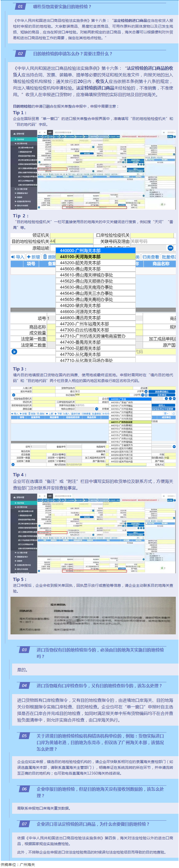Click the blue ellipsis circle icon beside 原箱运输 row
This screenshot has height=868, width=179.
170,248
